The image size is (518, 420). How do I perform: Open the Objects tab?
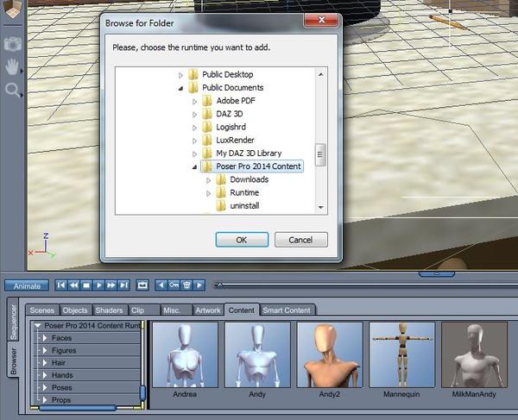click(75, 310)
